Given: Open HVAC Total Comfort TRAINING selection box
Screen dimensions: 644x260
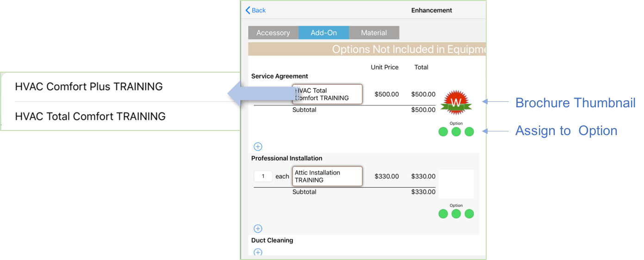Looking at the screenshot, I should coord(328,94).
